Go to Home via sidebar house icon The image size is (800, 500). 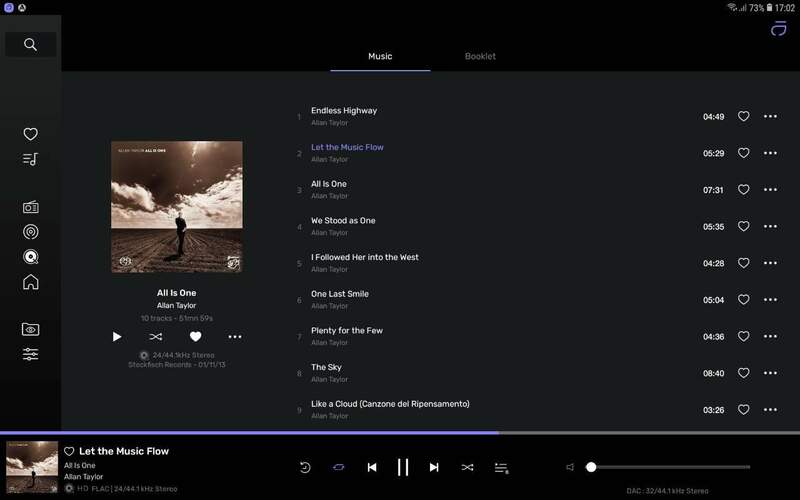(x=30, y=282)
